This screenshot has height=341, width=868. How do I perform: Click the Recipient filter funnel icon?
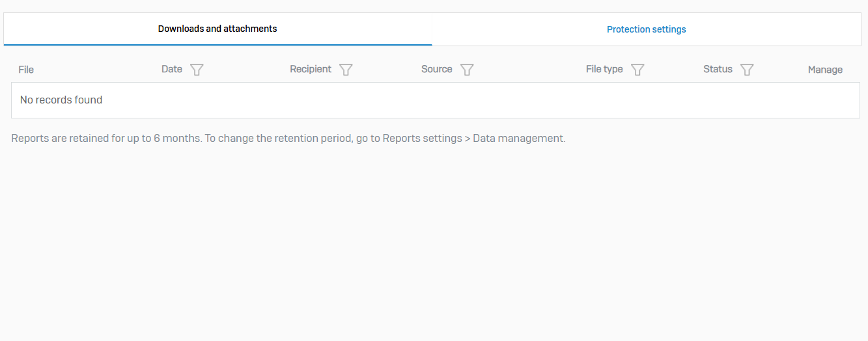click(346, 70)
